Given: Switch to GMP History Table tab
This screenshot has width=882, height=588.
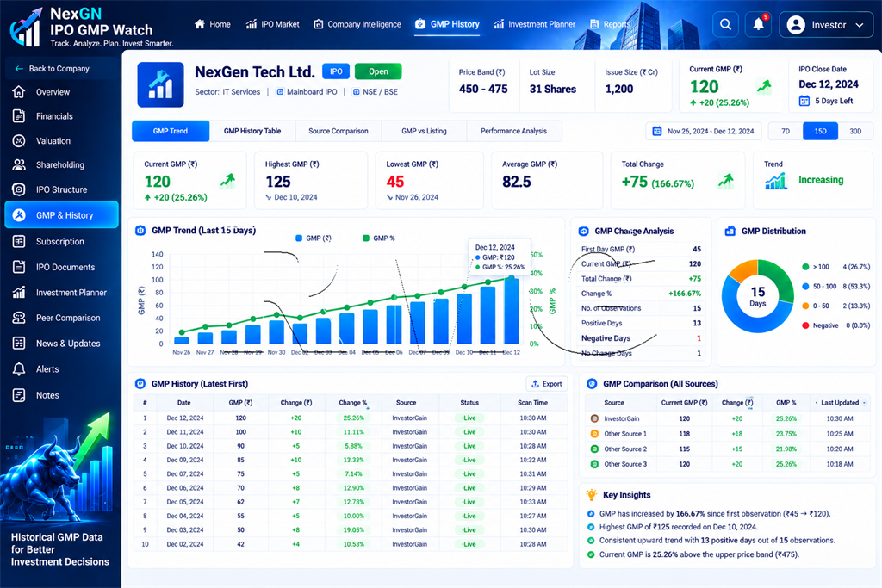Looking at the screenshot, I should (x=252, y=131).
